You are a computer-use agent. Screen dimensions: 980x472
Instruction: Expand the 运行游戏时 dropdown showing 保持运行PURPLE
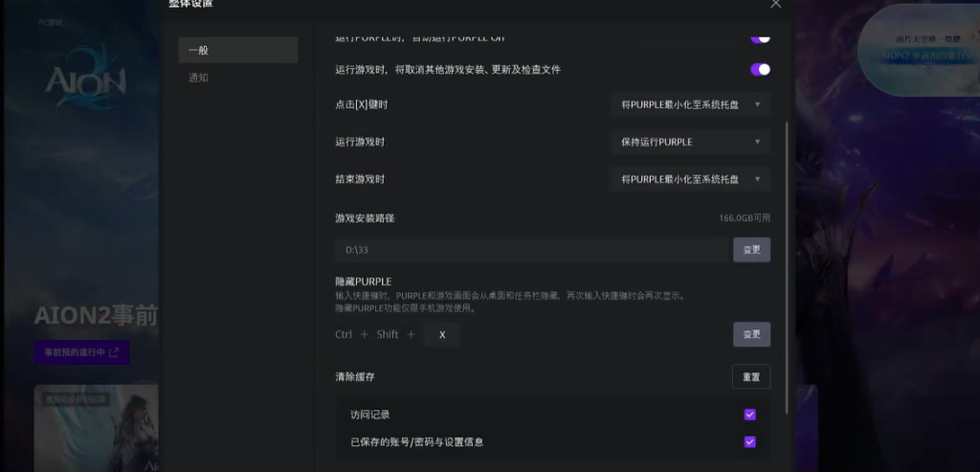[x=690, y=142]
